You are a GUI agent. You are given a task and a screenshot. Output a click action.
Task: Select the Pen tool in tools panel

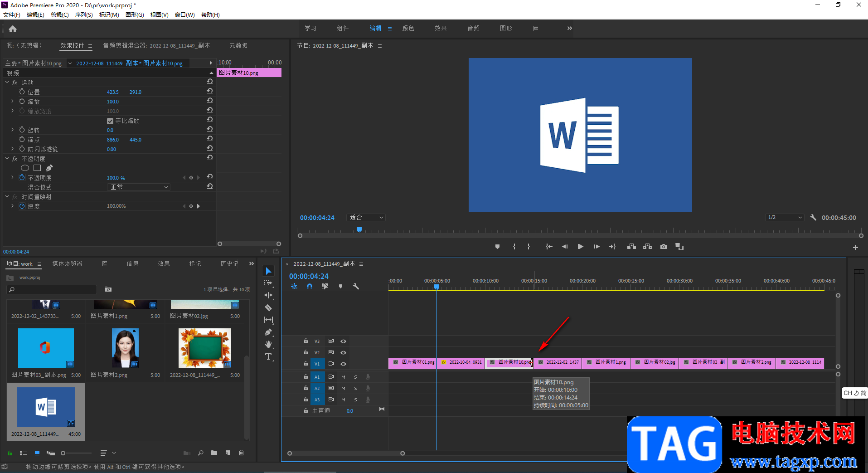268,332
